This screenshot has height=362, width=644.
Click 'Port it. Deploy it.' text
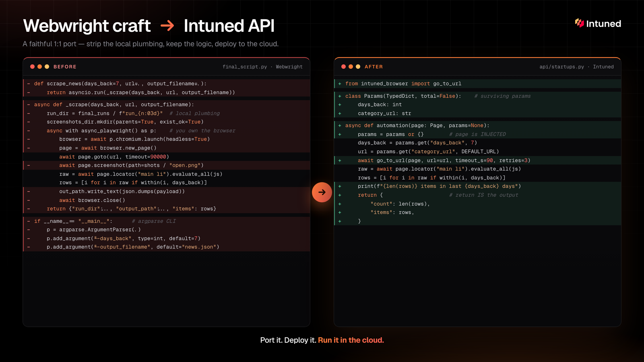coord(288,340)
